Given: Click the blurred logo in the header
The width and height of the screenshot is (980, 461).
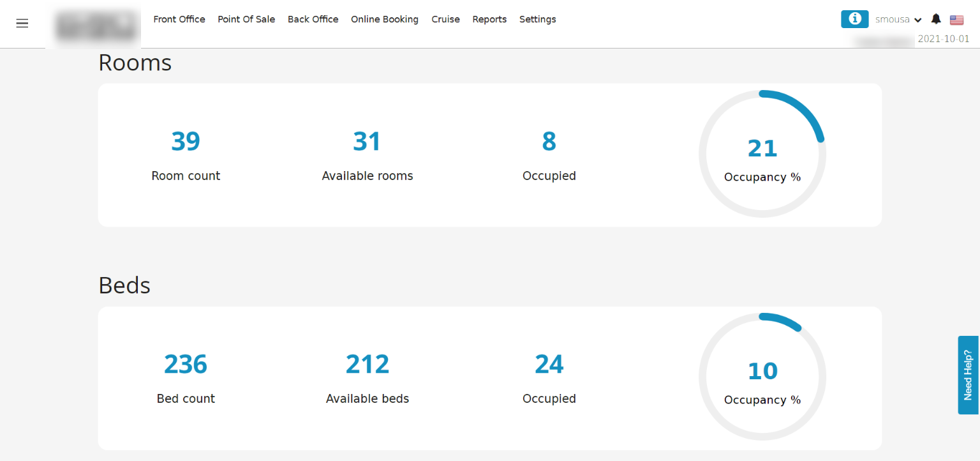Looking at the screenshot, I should [97, 26].
